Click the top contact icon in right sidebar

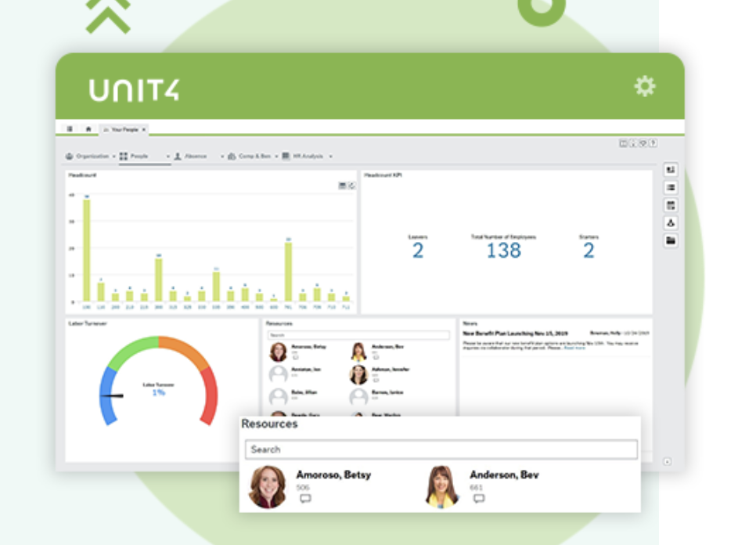tap(671, 170)
